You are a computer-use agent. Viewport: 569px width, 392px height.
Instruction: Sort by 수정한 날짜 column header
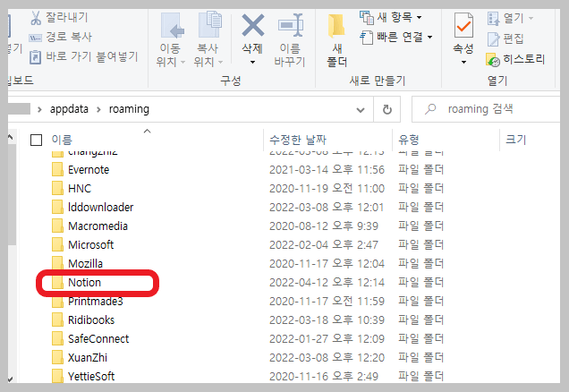point(298,140)
